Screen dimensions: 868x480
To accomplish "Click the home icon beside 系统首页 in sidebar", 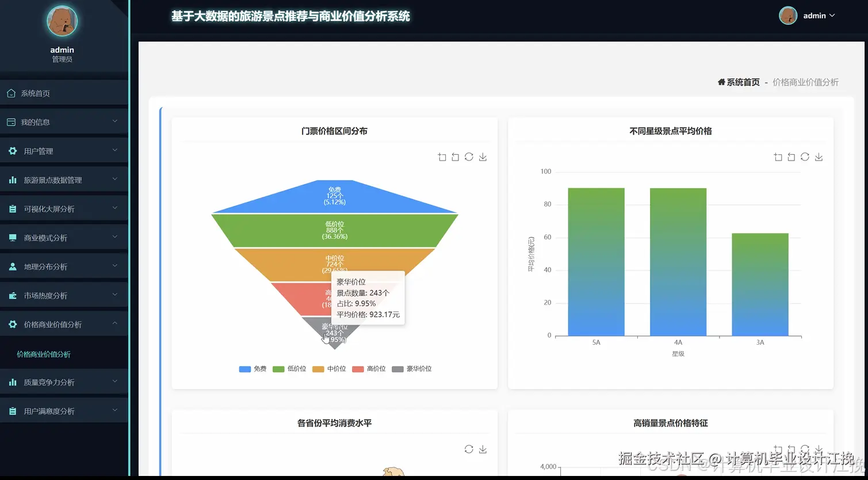I will coord(11,93).
